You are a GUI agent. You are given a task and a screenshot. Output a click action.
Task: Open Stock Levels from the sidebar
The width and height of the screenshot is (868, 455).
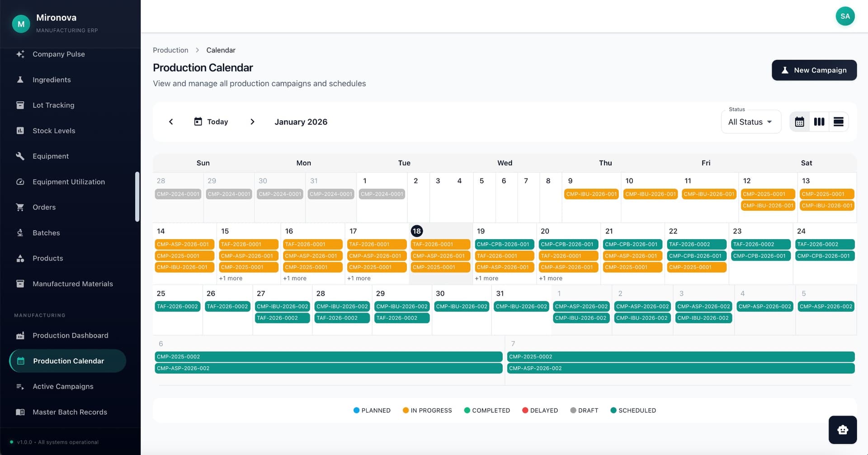[54, 130]
